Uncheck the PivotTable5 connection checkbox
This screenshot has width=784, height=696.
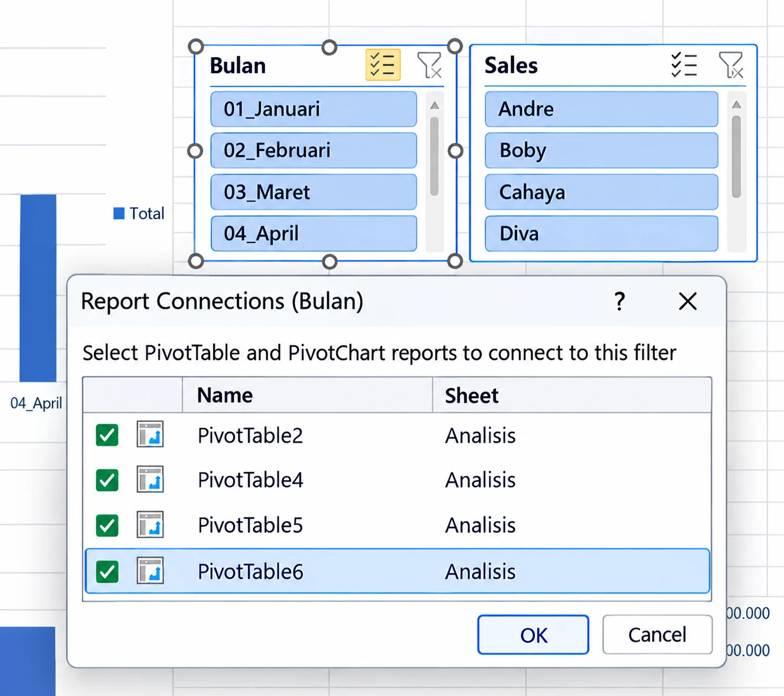(x=107, y=525)
